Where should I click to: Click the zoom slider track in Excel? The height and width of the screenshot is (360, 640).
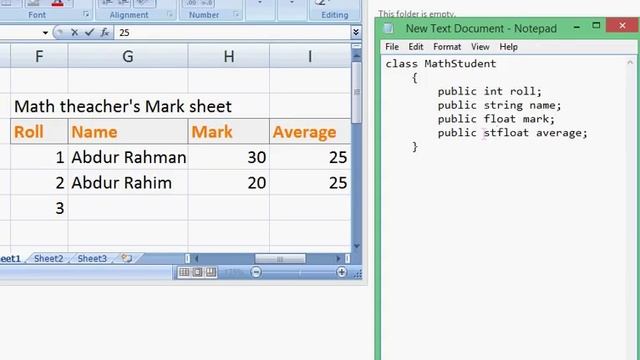click(x=299, y=272)
